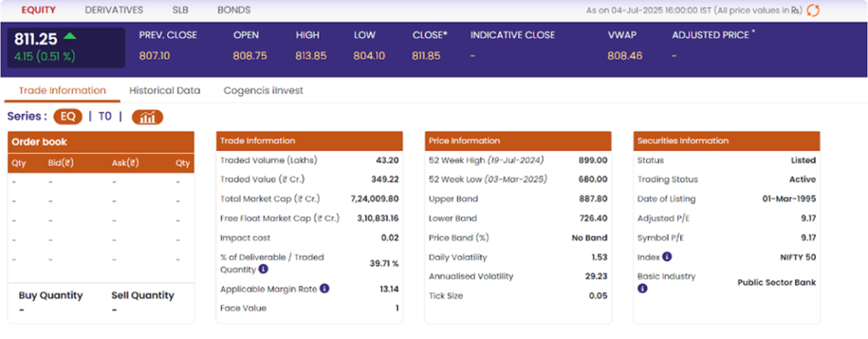This screenshot has width=868, height=339.
Task: Open the chart icon next to T0
Action: click(x=148, y=116)
